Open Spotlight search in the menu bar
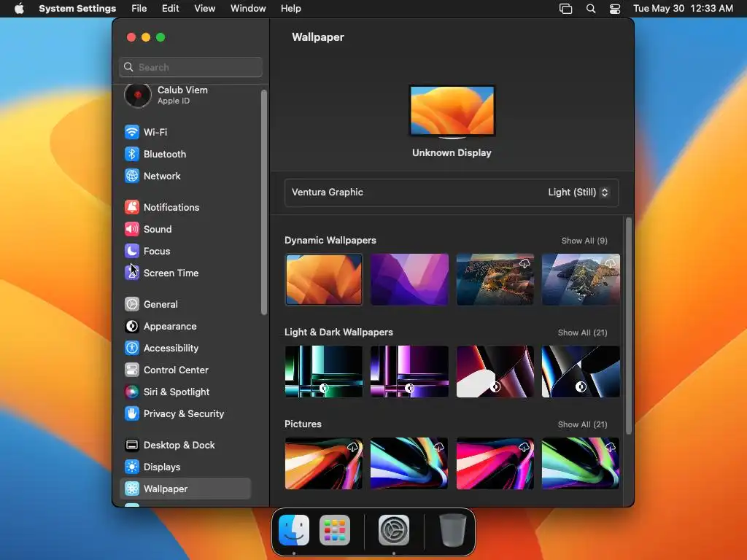This screenshot has width=747, height=560. pyautogui.click(x=591, y=9)
